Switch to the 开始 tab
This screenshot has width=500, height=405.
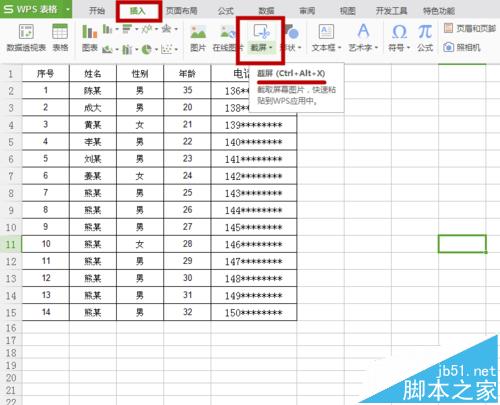97,11
